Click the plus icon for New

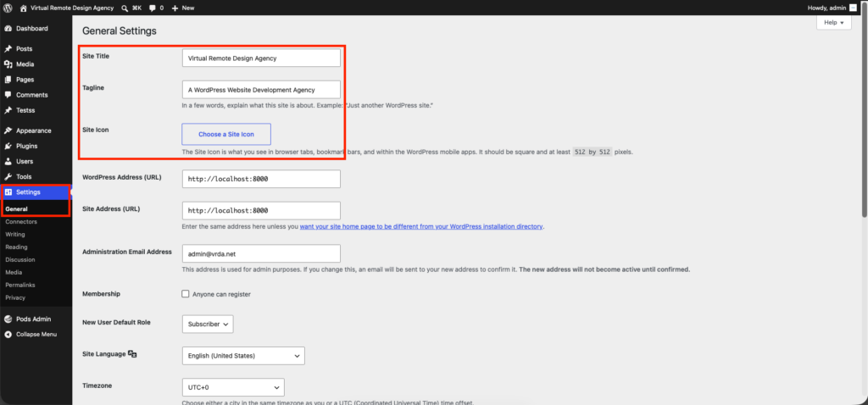click(x=175, y=8)
